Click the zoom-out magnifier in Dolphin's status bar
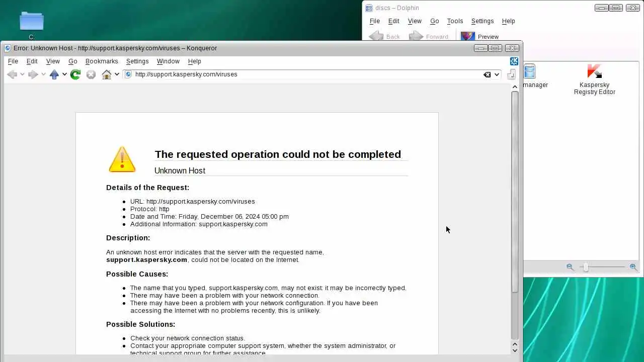The image size is (644, 362). click(x=570, y=267)
